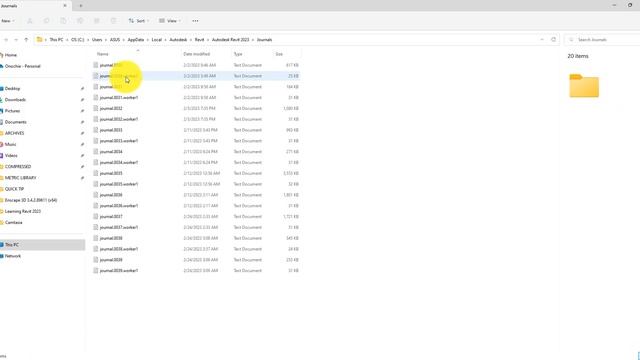Select file journal.0034
This screenshot has height=360, width=640.
(x=111, y=152)
